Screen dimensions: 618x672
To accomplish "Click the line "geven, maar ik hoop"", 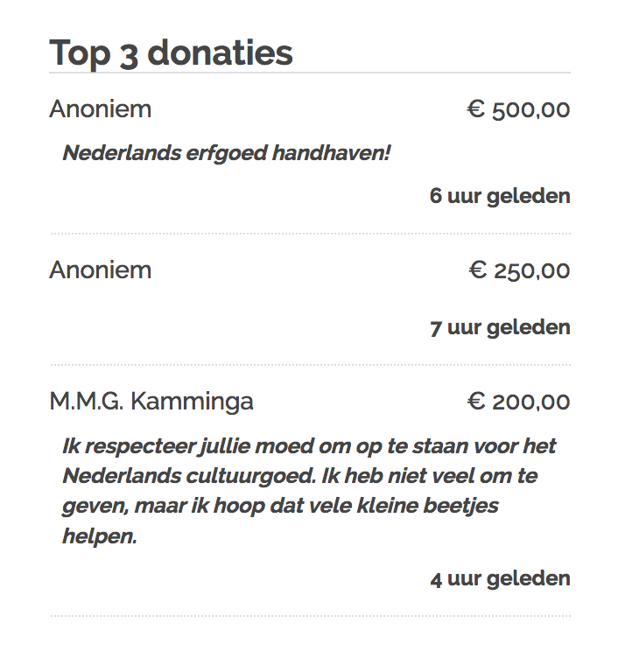I will (280, 507).
